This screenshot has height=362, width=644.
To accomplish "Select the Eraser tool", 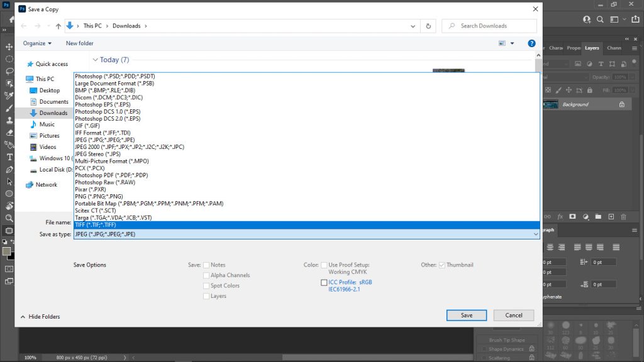I will [x=9, y=133].
